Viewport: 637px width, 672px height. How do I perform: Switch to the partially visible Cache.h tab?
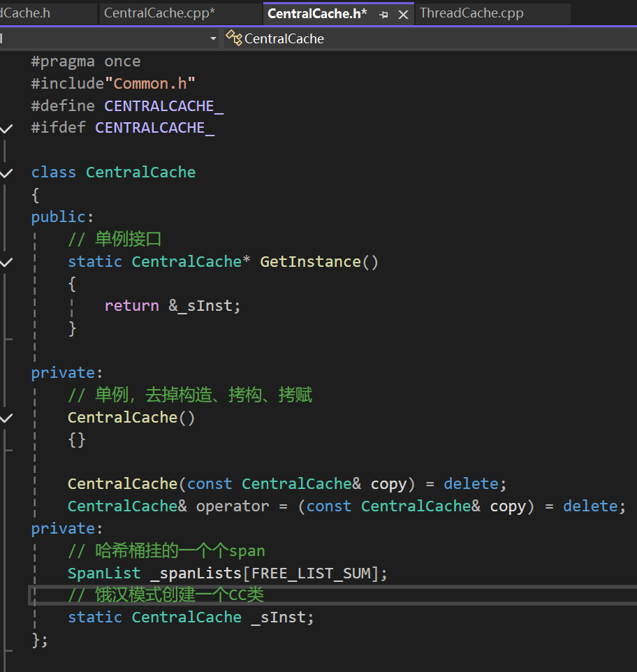[x=25, y=13]
